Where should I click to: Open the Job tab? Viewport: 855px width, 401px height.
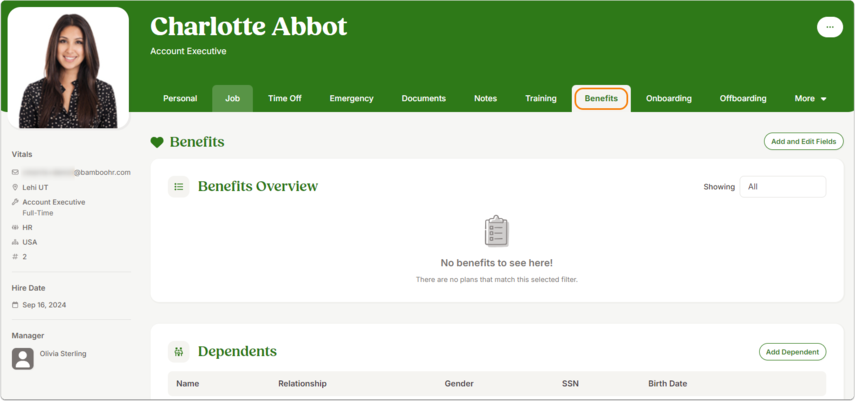click(x=232, y=99)
